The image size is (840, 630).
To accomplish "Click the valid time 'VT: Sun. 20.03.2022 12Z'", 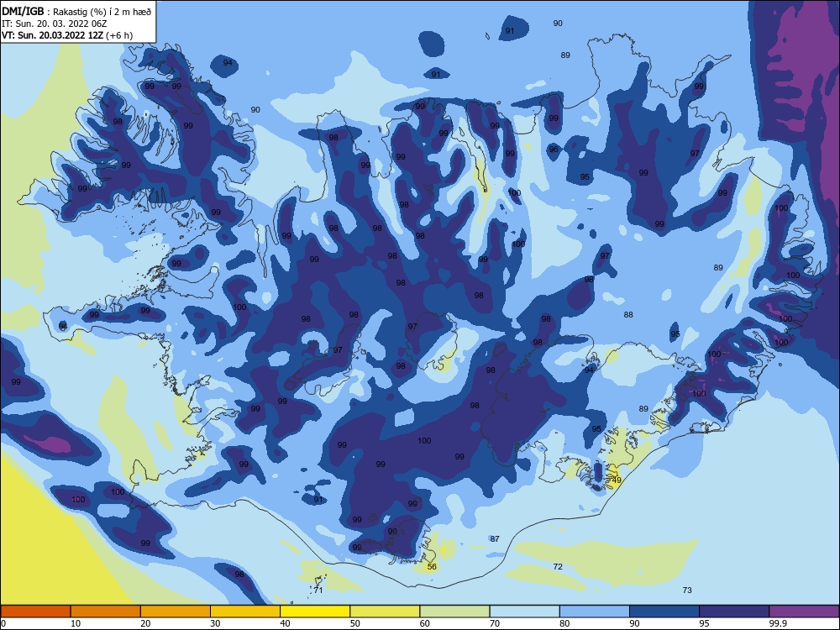I will click(52, 35).
